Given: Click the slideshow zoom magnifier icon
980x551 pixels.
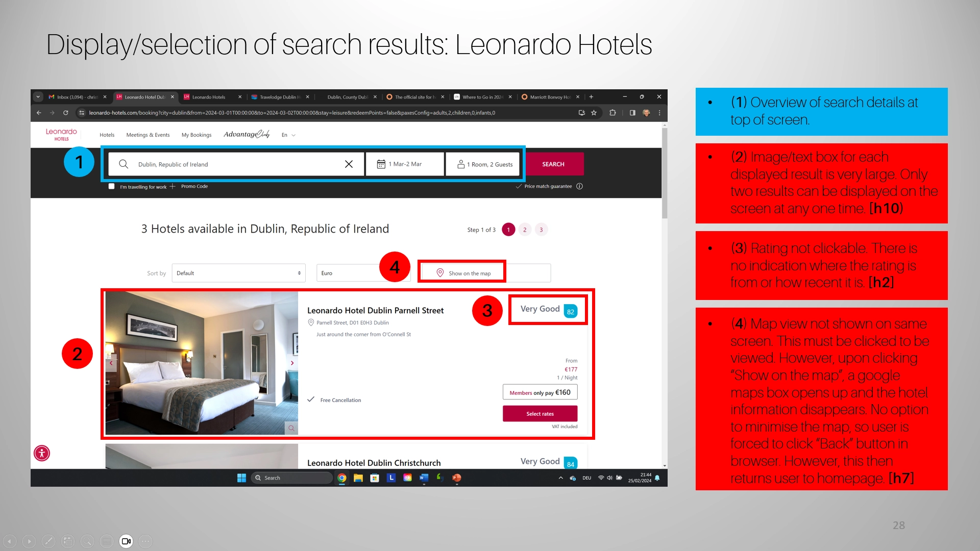Looking at the screenshot, I should (x=87, y=541).
